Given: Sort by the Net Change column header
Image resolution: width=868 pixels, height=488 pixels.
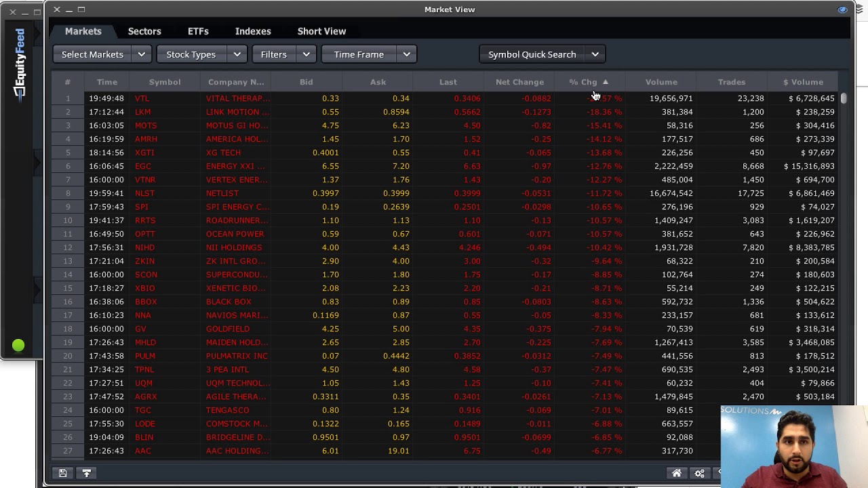Looking at the screenshot, I should pyautogui.click(x=519, y=82).
